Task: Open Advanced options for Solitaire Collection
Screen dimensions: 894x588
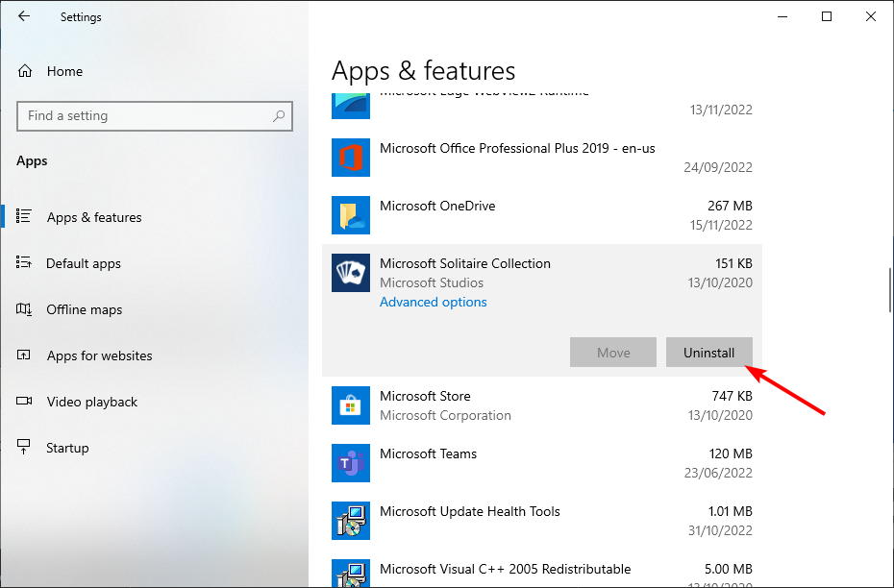Action: [x=433, y=302]
